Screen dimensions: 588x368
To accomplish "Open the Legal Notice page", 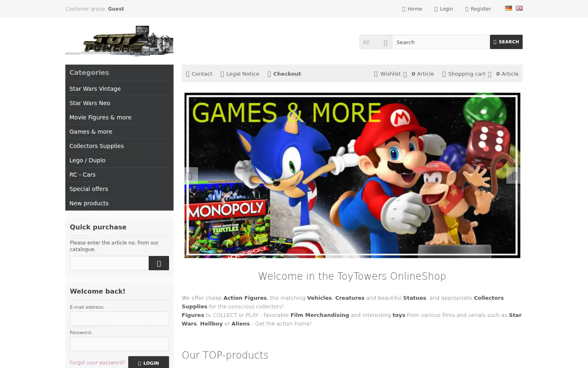I will (240, 74).
